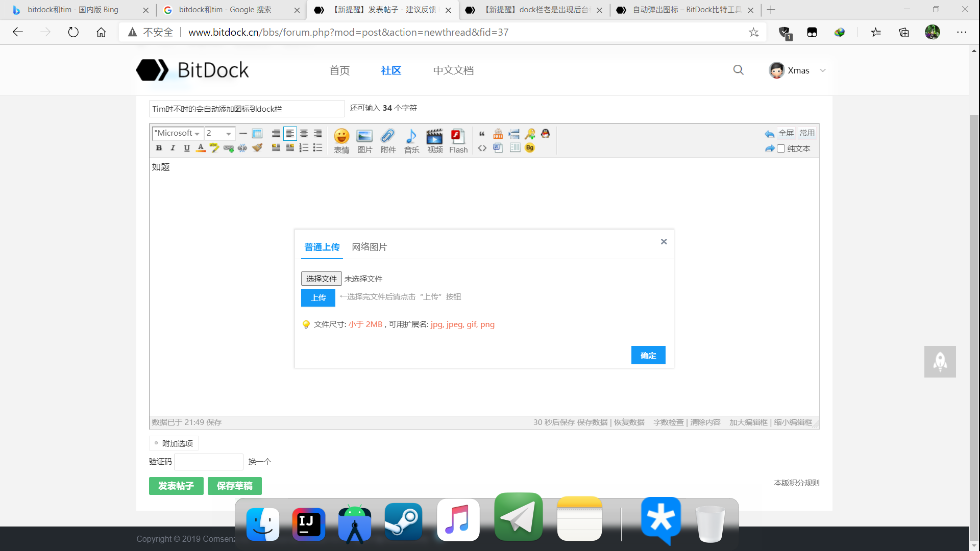Confirm with the 确定 button
The image size is (980, 551).
coord(648,355)
